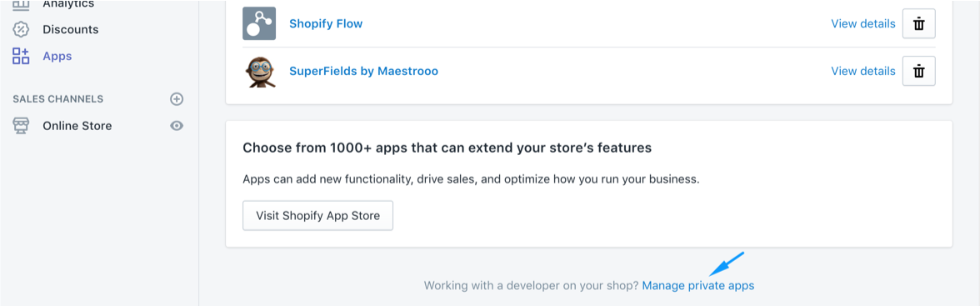Click the 'Apps can add new functionality' text
Screen dimensions: 980x306
pos(471,179)
